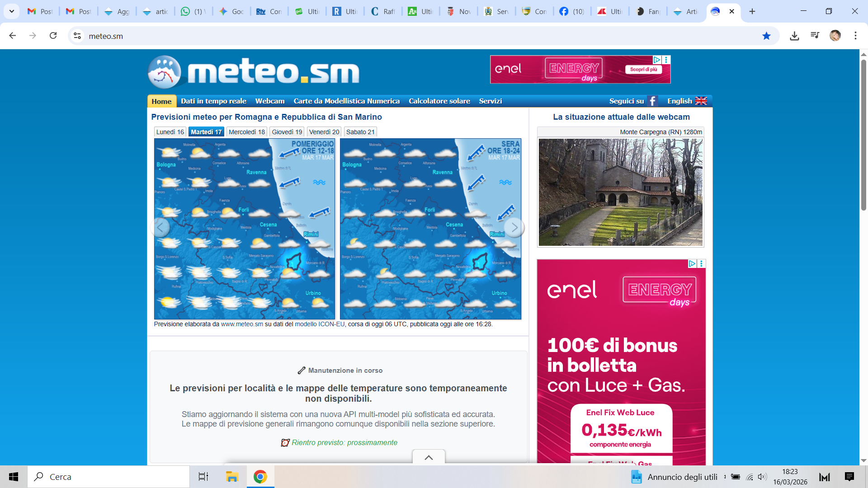Click the Scopri di più banner button
868x488 pixels.
tap(643, 70)
